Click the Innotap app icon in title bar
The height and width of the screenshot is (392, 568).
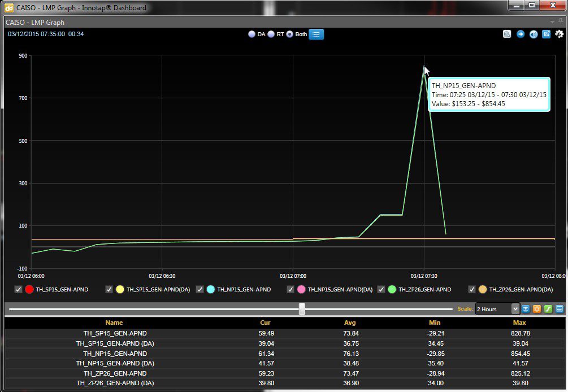pos(8,7)
